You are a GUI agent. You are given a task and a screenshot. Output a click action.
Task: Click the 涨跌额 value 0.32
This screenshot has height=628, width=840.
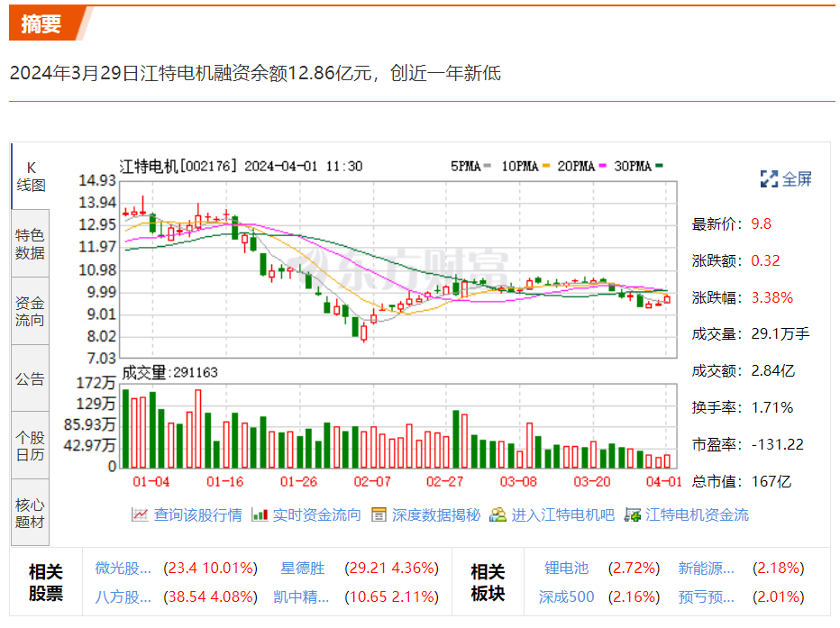pos(765,260)
